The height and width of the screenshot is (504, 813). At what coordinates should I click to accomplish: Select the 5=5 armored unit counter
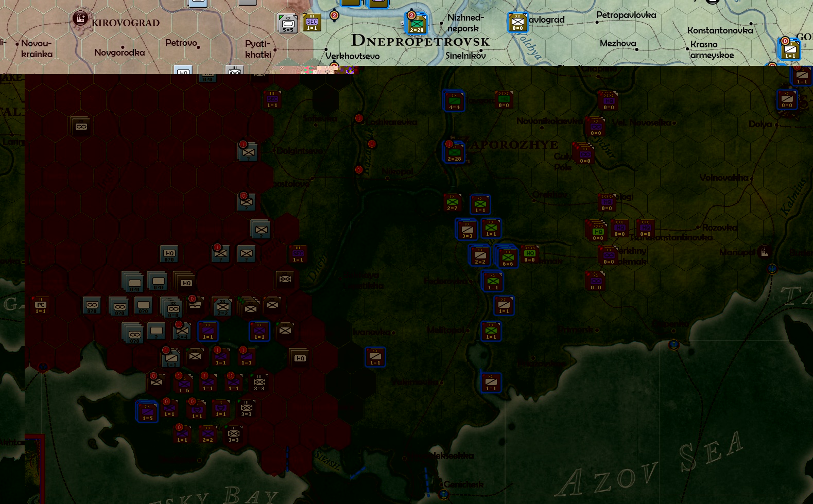point(288,24)
